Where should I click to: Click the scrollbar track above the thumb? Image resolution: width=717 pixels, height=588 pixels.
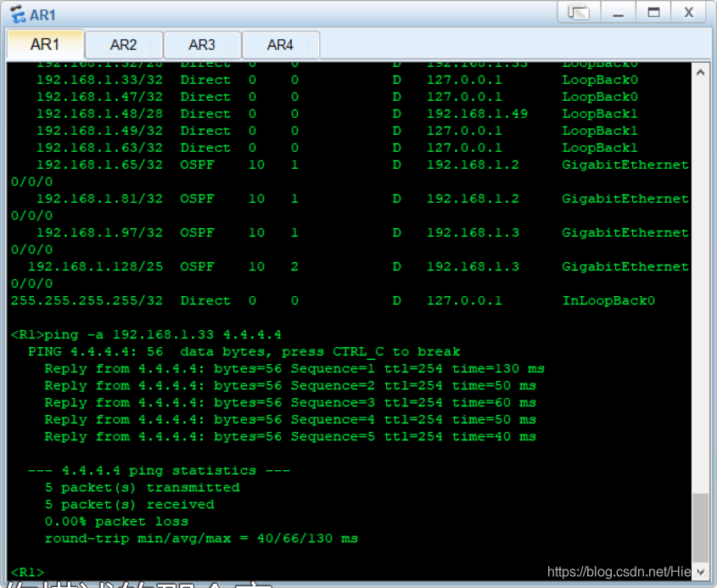(x=701, y=297)
